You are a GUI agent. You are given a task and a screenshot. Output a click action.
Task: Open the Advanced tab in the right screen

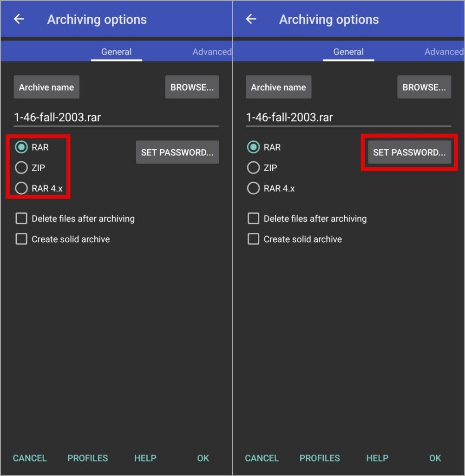coord(444,52)
